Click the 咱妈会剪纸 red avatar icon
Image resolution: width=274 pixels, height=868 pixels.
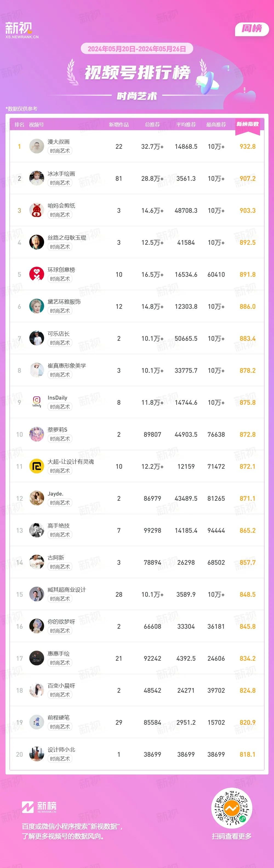36,210
